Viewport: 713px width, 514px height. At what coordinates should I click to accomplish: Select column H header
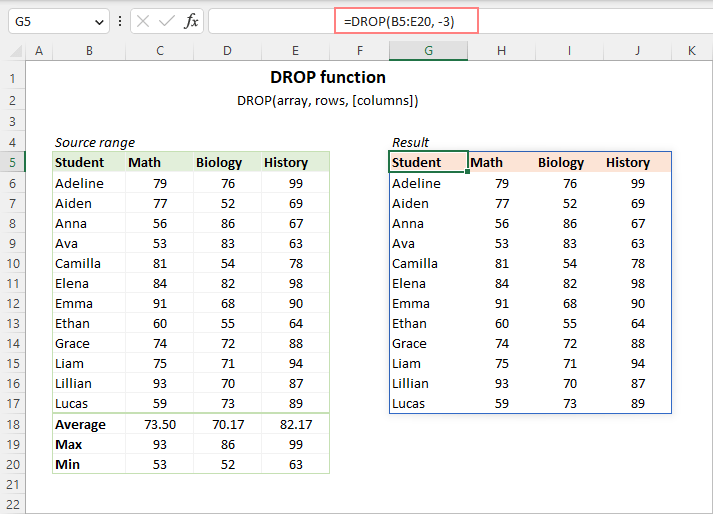(502, 50)
